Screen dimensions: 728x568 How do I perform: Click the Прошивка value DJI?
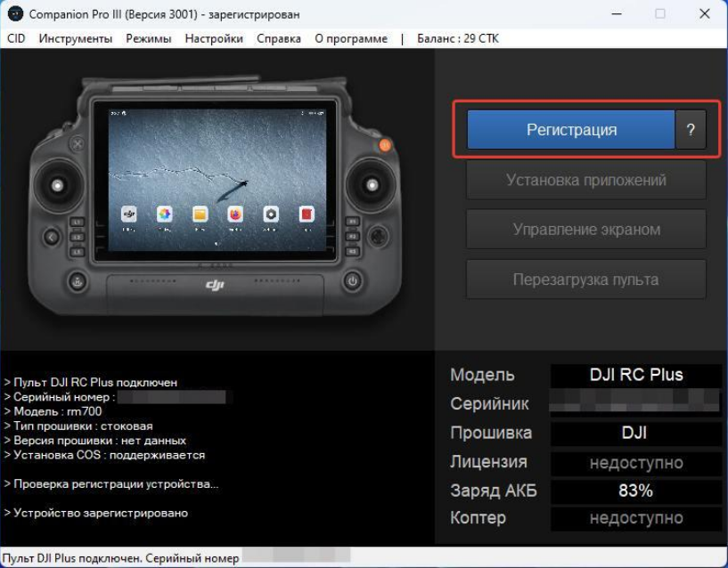pyautogui.click(x=636, y=433)
